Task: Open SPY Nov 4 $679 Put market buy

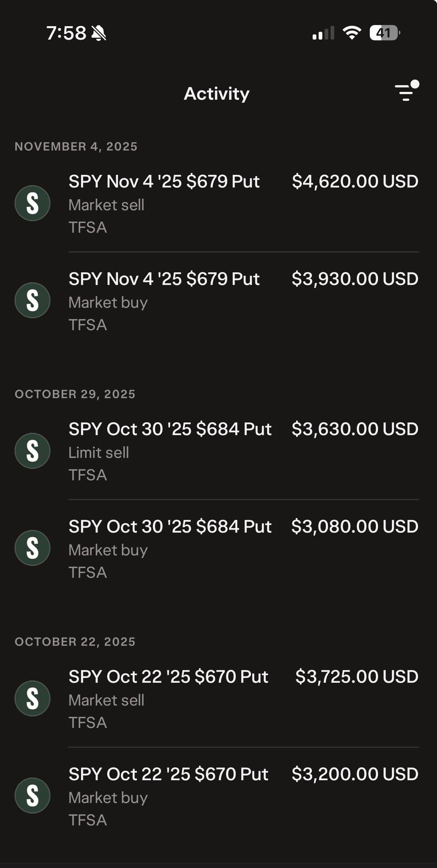Action: tap(164, 279)
